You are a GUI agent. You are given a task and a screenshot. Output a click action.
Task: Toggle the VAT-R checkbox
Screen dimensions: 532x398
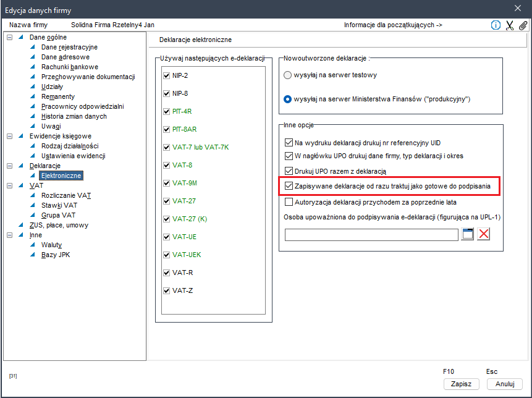click(x=166, y=273)
